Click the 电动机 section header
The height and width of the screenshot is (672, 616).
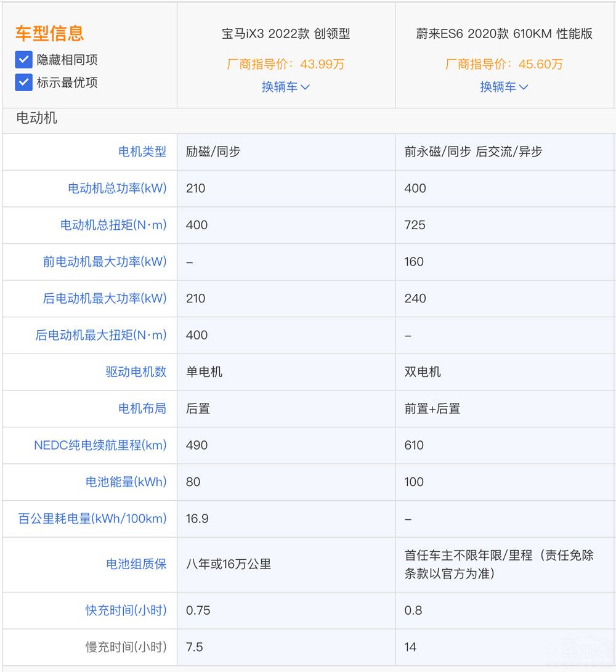click(36, 118)
